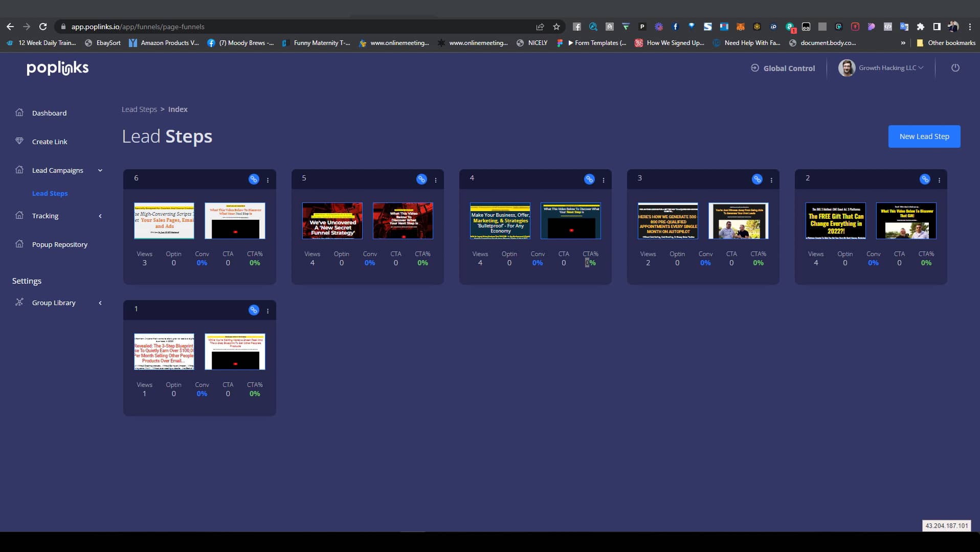Open the red 'New Secret Funnel Strategy' thumbnail
Image resolution: width=980 pixels, height=552 pixels.
tap(332, 221)
